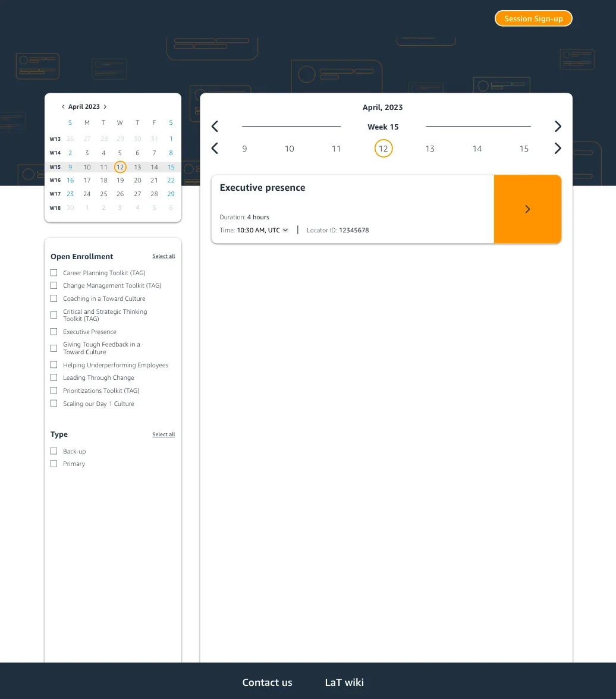Pick April 28 in the mini calendar
The height and width of the screenshot is (699, 616).
[x=154, y=194]
